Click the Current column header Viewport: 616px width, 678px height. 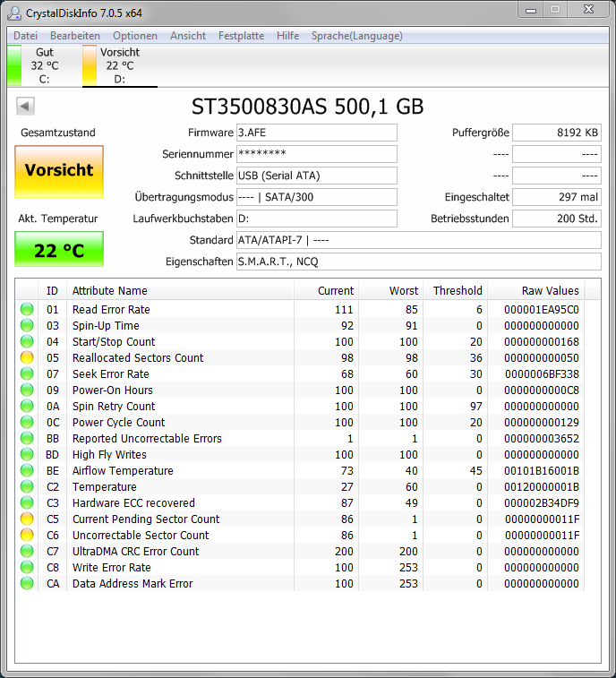(327, 290)
